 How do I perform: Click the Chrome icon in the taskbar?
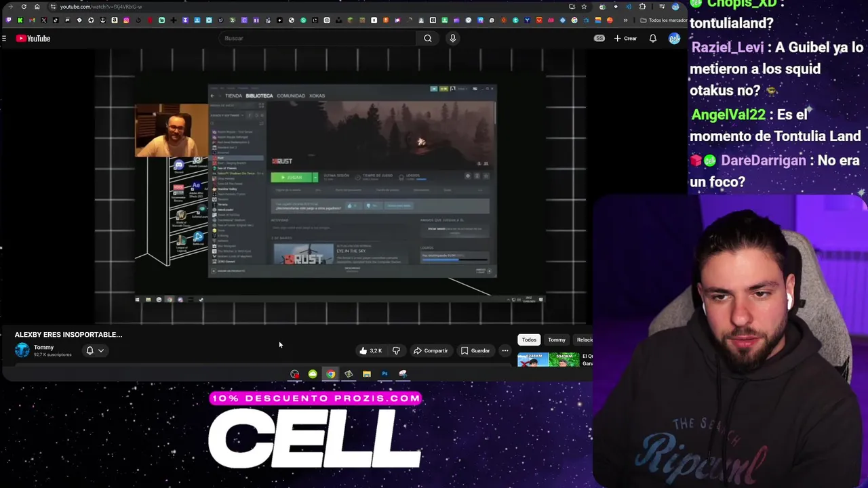click(330, 374)
